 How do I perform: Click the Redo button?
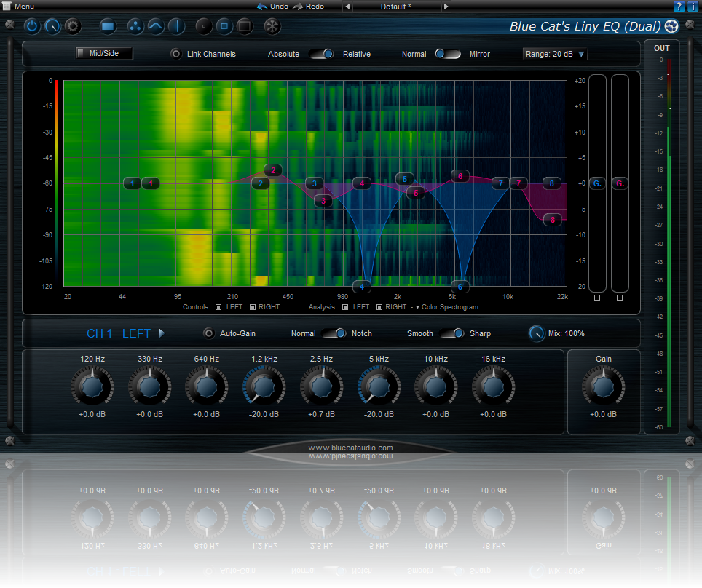(x=309, y=6)
